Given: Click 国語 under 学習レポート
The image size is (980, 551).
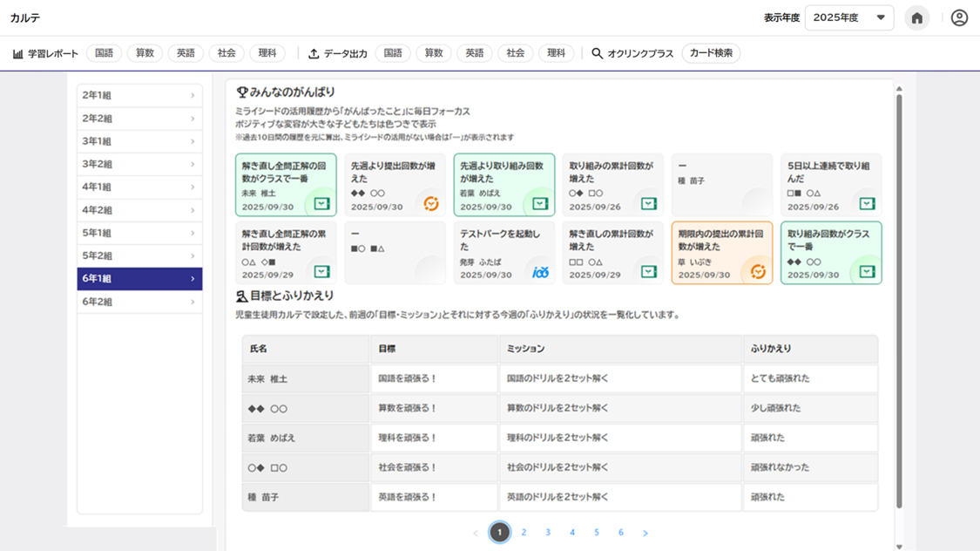Looking at the screenshot, I should click(104, 54).
